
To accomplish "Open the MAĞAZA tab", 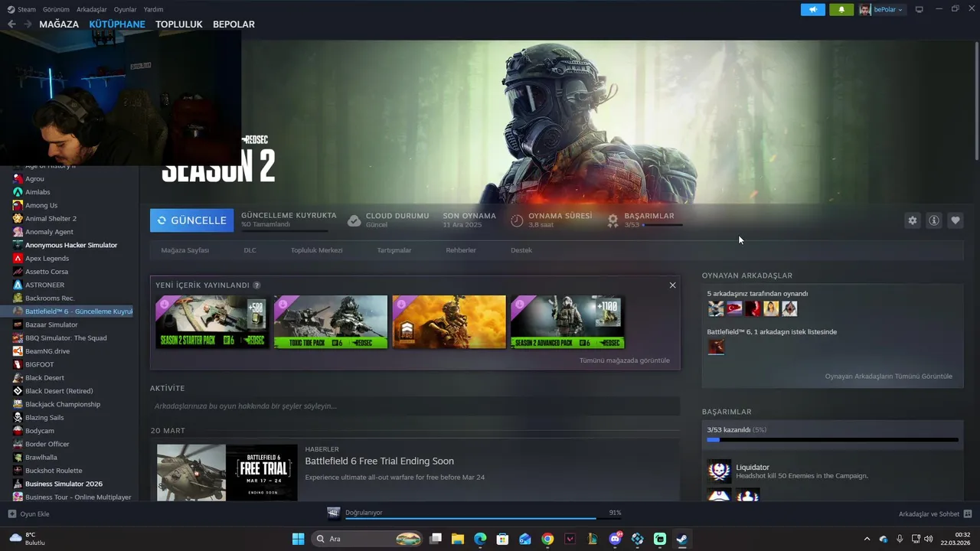I will (x=59, y=24).
